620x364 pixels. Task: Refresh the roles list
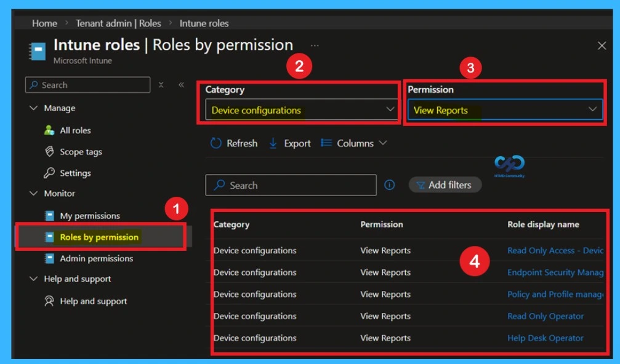point(233,143)
